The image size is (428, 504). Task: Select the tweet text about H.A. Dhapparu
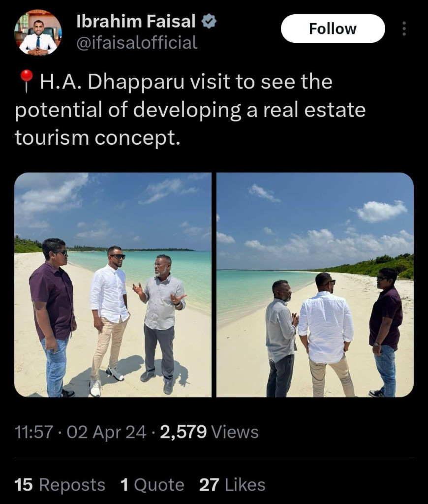190,110
